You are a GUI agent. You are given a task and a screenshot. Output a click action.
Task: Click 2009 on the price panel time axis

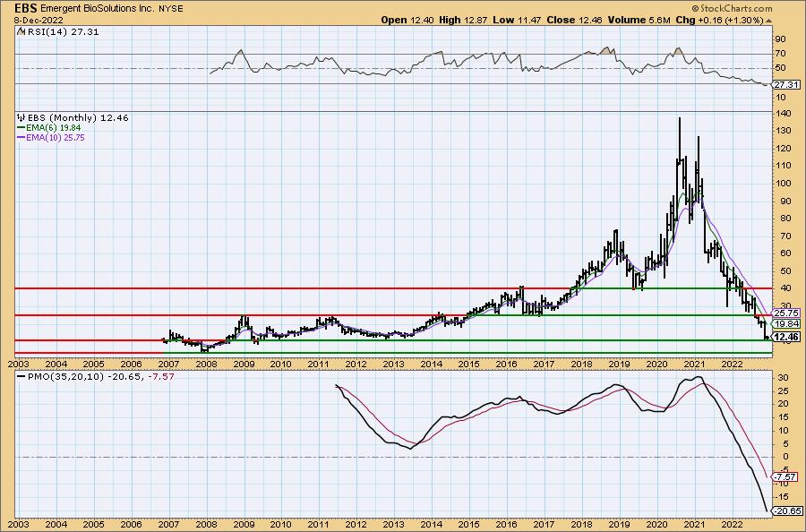coord(244,364)
